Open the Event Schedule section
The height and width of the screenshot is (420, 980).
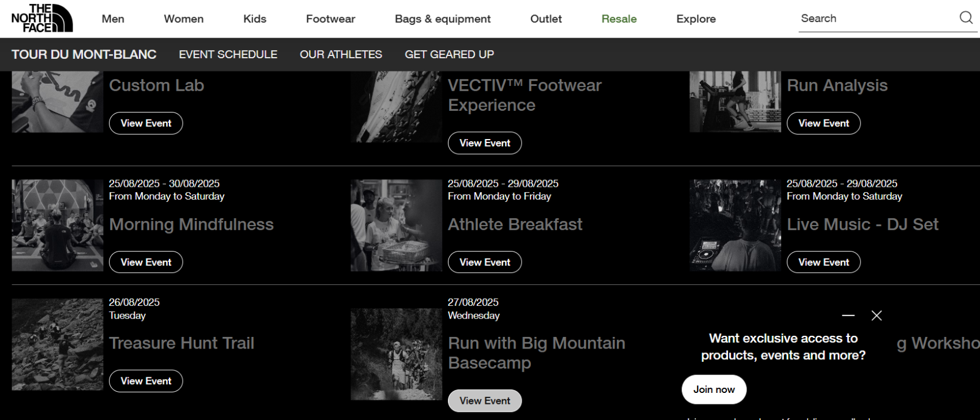(x=228, y=54)
